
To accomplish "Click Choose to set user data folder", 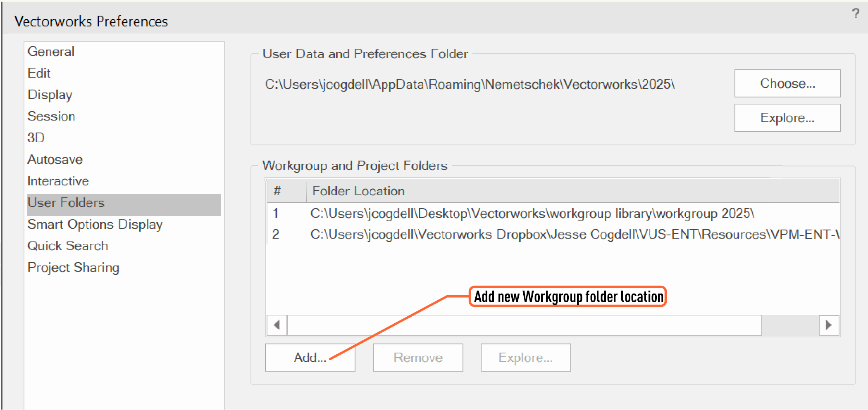I will pos(787,83).
